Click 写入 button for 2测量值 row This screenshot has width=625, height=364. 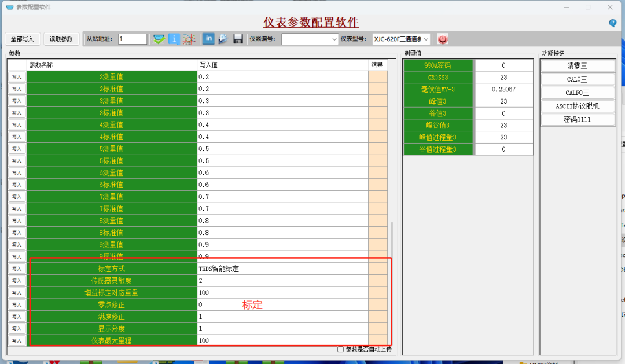(x=17, y=77)
